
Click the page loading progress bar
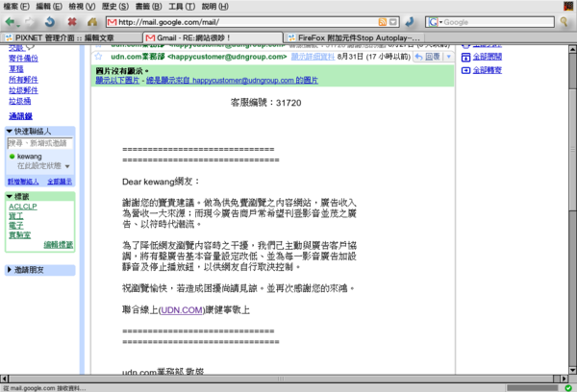[x=532, y=388]
